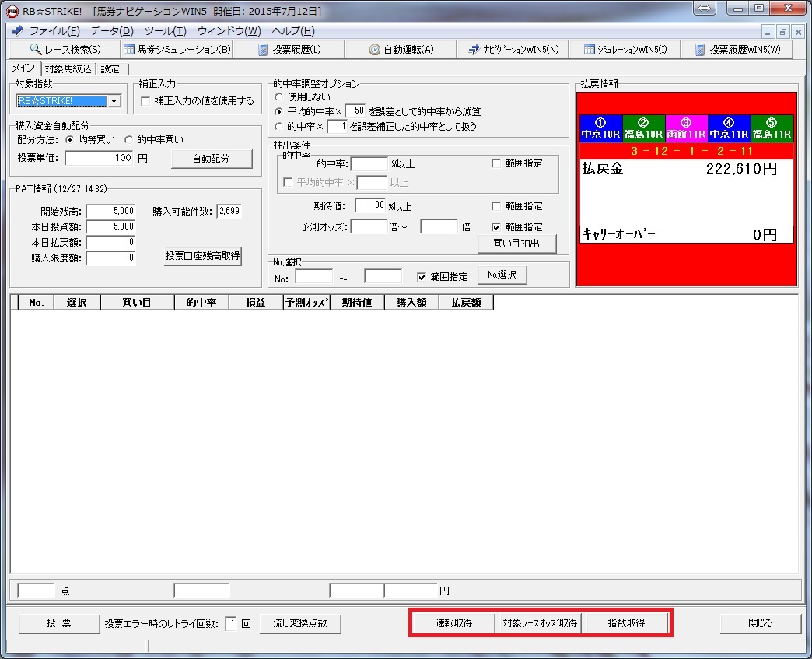Click the notebook icon on 投票履歴WIN5
This screenshot has height=659, width=812.
point(700,50)
